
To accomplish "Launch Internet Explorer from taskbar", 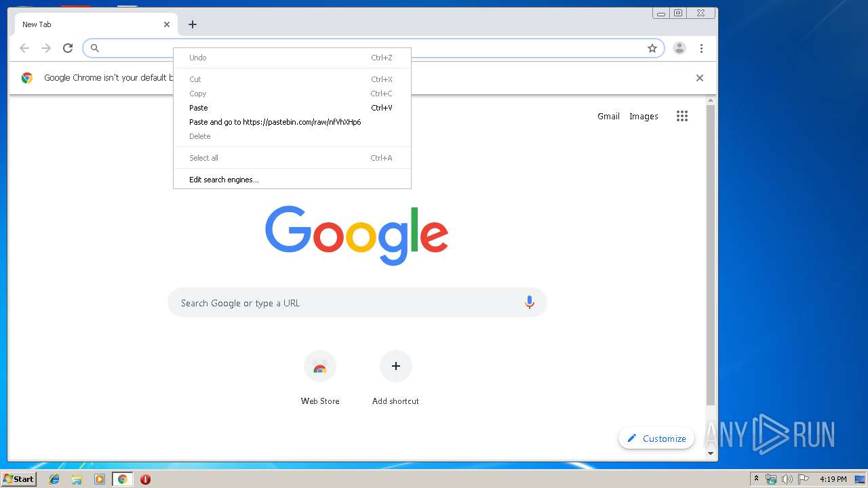I will pos(54,479).
